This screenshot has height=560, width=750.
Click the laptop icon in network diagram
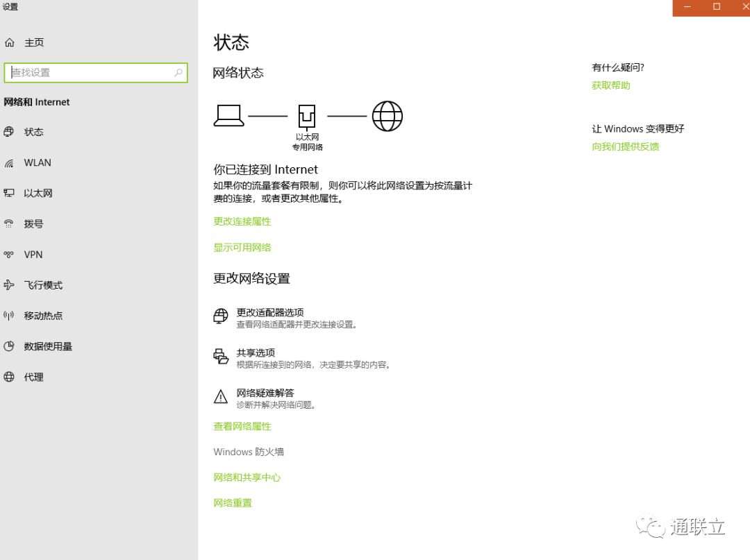click(x=228, y=116)
